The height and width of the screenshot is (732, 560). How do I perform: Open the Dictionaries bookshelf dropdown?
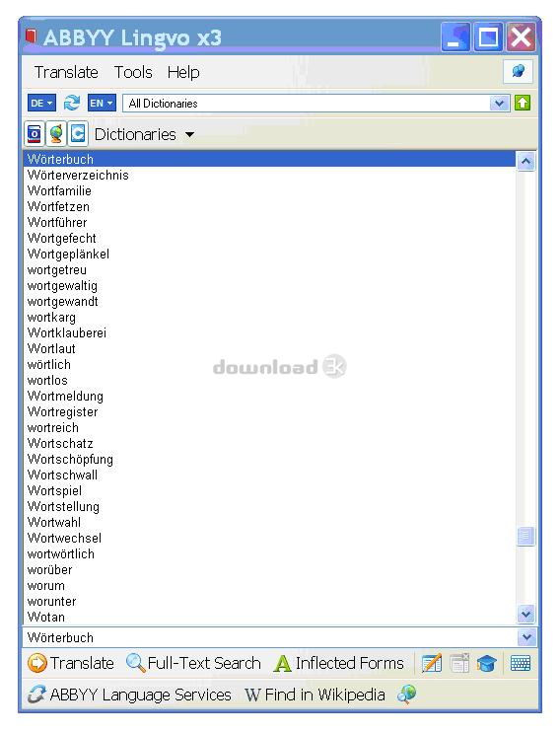pyautogui.click(x=144, y=134)
